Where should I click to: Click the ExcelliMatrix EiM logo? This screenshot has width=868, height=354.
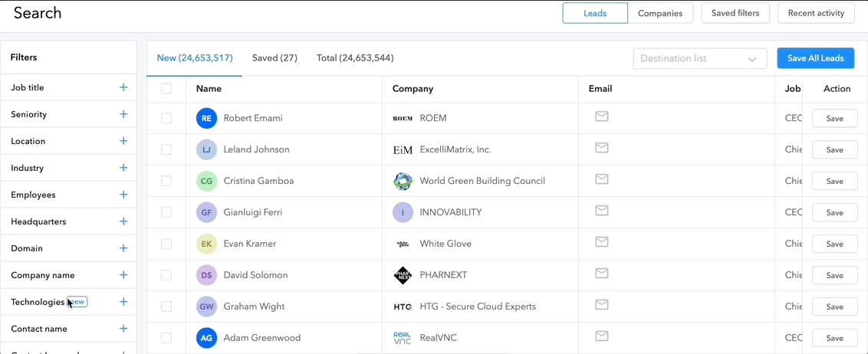(x=403, y=150)
